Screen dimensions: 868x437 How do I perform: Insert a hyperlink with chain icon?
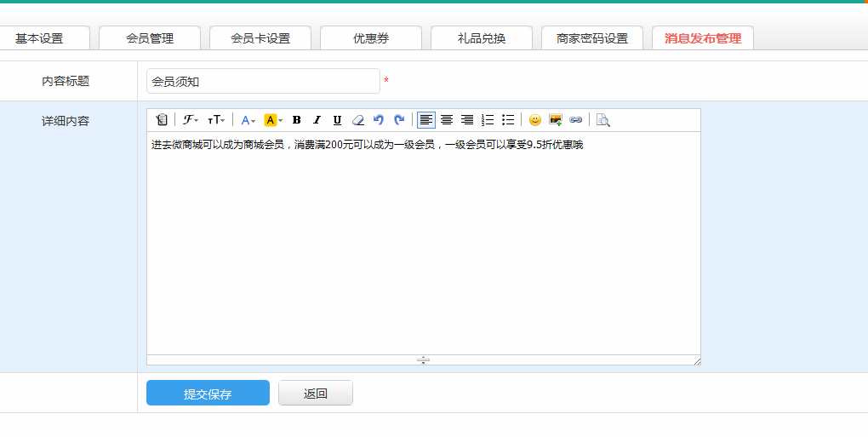(576, 120)
